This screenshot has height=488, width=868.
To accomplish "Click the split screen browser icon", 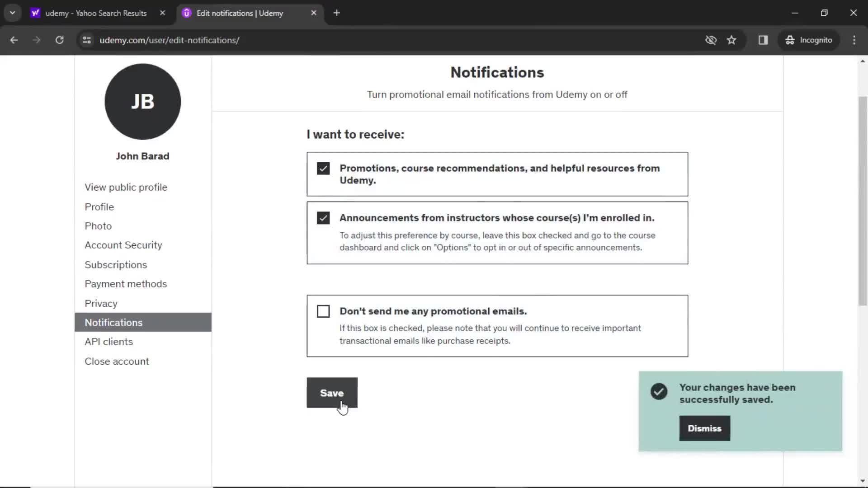I will (x=763, y=40).
